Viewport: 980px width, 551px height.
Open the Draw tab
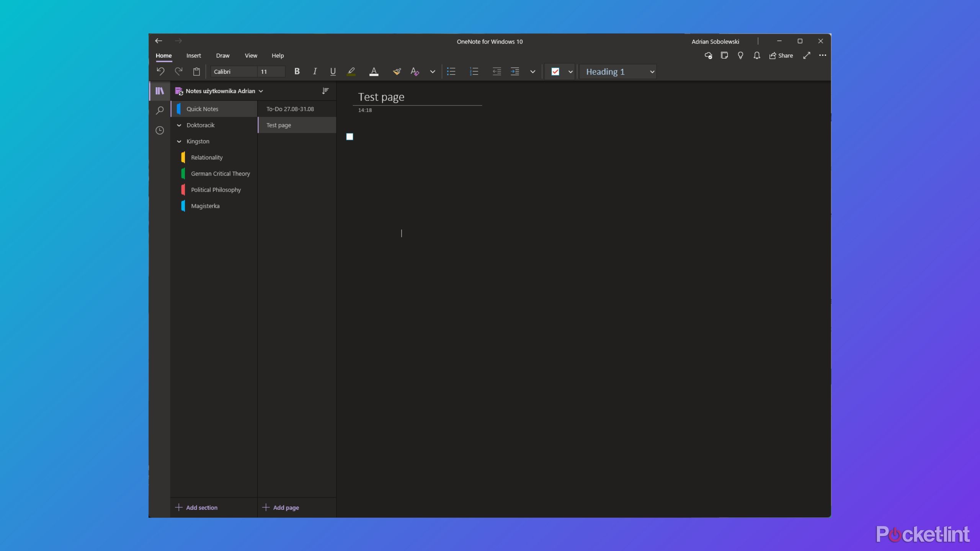[x=222, y=55]
